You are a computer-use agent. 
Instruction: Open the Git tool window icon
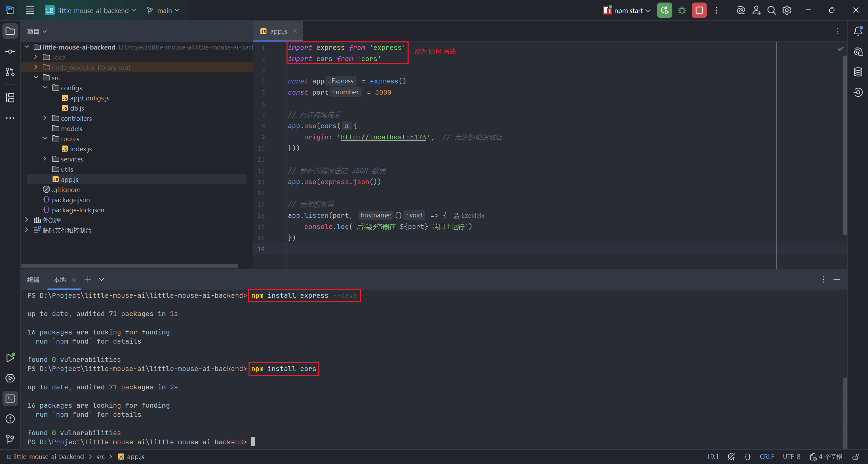point(10,439)
